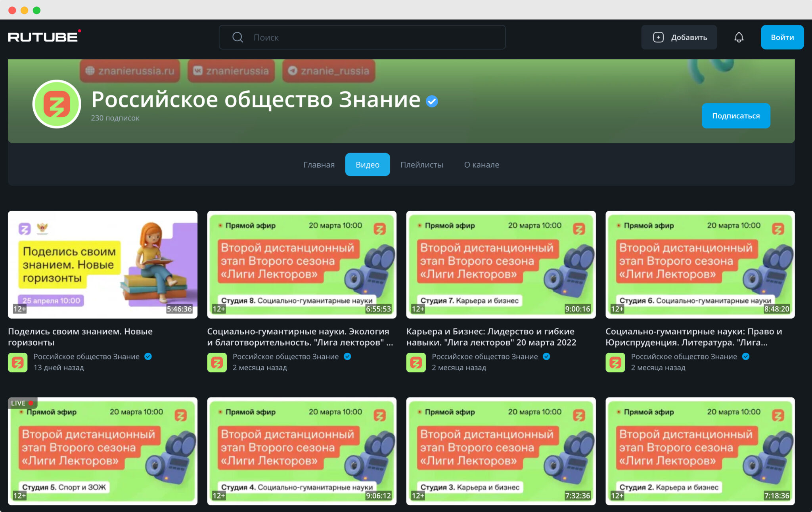Open the znanierussia.ru website badge
812x512 pixels.
tap(130, 71)
